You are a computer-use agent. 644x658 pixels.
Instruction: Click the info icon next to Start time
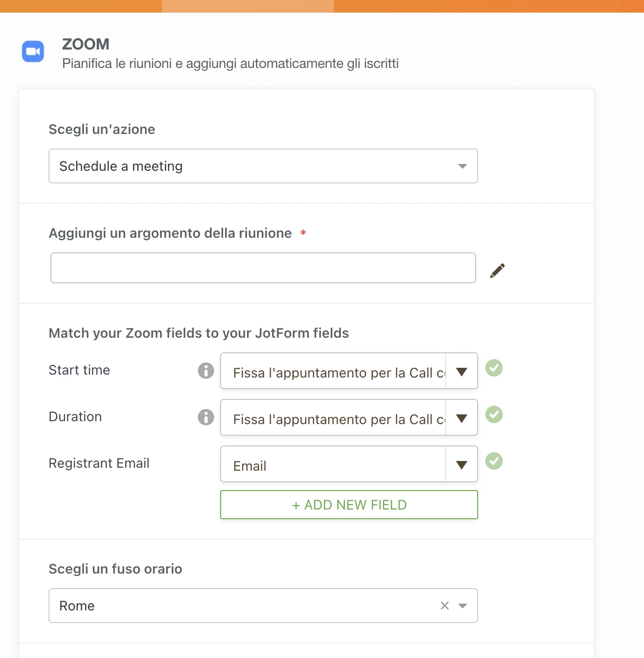coord(206,371)
